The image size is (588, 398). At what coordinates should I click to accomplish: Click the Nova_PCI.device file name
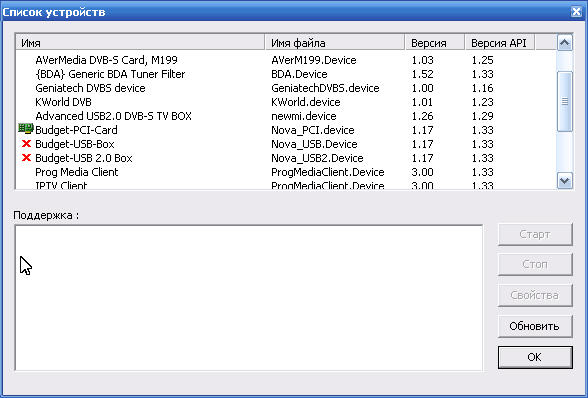(313, 130)
